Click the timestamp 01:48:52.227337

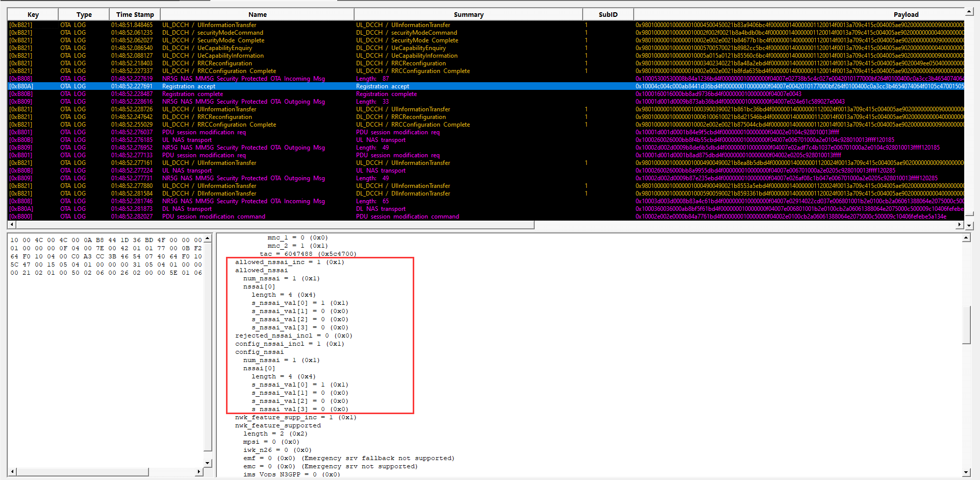[x=132, y=71]
